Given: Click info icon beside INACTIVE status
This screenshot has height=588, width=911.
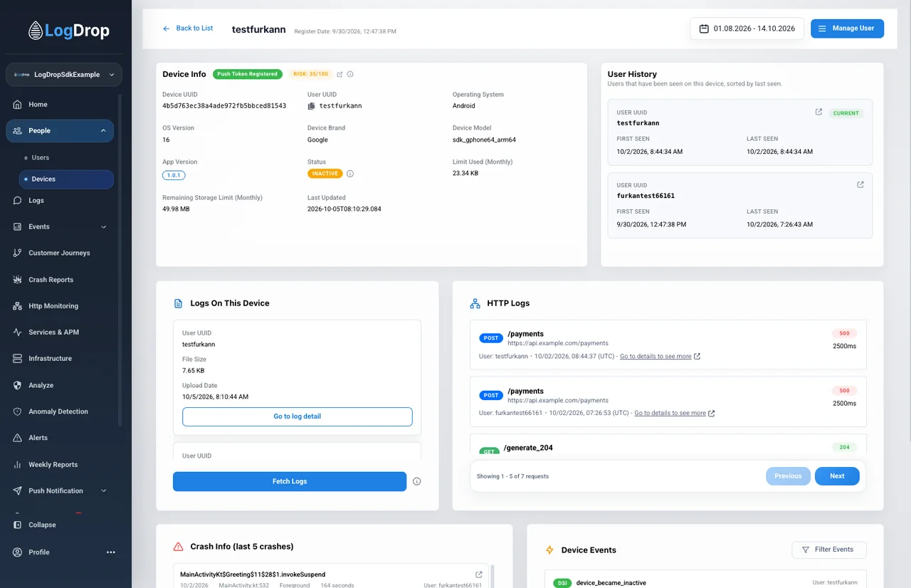Looking at the screenshot, I should point(350,174).
